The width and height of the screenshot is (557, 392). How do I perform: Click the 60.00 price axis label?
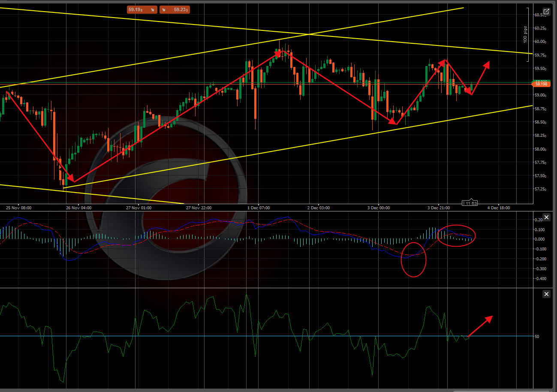pyautogui.click(x=540, y=42)
